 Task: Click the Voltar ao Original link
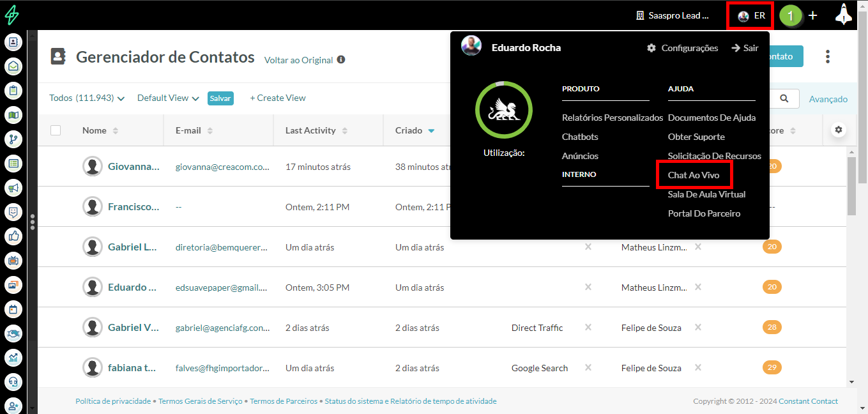tap(298, 60)
